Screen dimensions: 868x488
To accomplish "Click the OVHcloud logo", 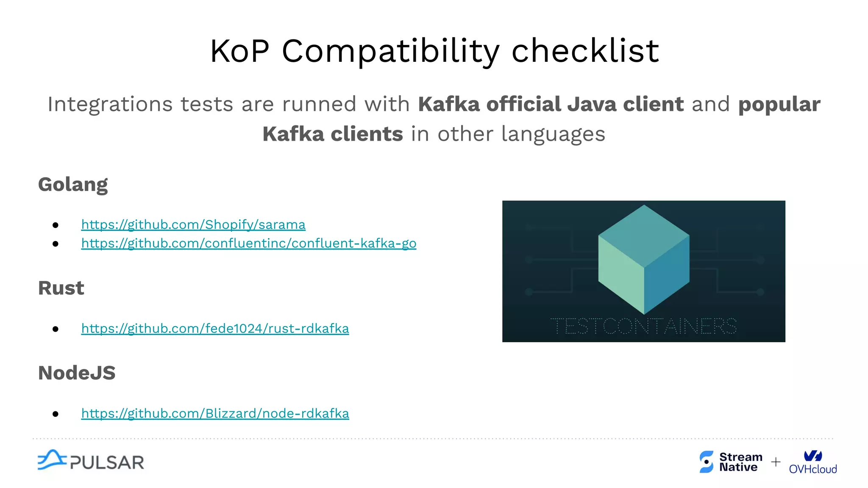I will pyautogui.click(x=812, y=462).
